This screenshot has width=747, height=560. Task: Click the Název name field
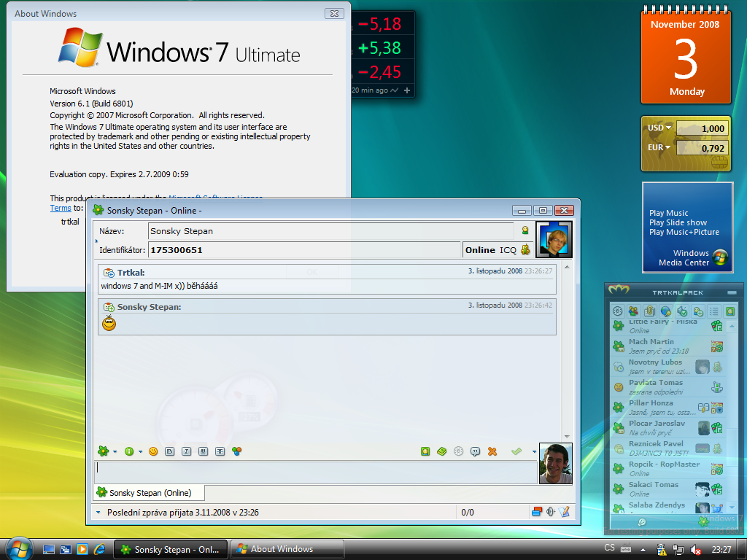click(x=330, y=231)
